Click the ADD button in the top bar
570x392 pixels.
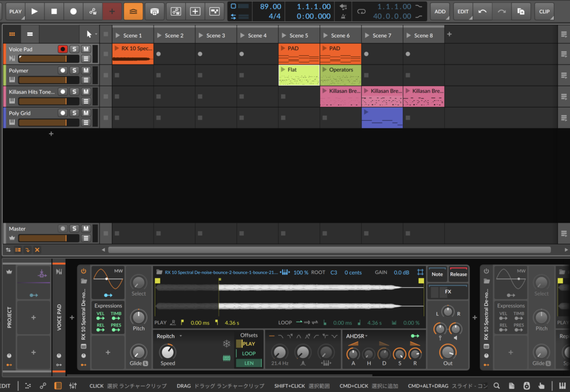tap(440, 11)
